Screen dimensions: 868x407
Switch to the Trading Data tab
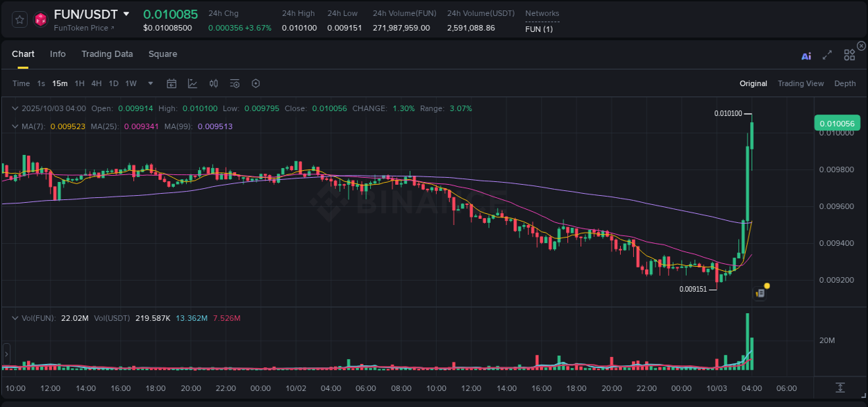(107, 53)
